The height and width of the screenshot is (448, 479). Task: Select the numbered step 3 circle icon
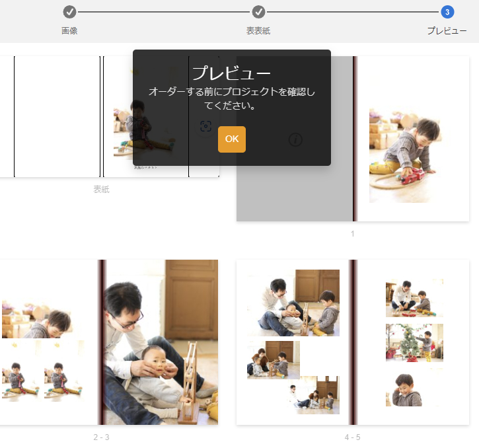(447, 12)
